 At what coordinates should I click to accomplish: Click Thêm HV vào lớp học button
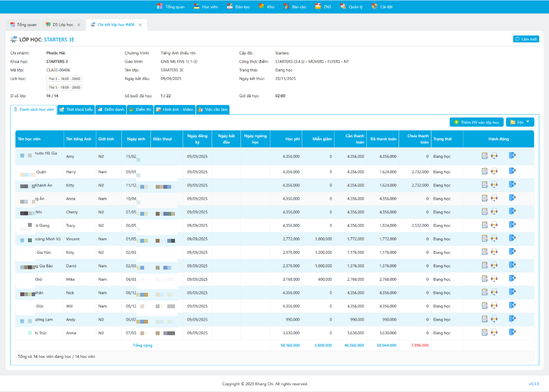coord(476,122)
